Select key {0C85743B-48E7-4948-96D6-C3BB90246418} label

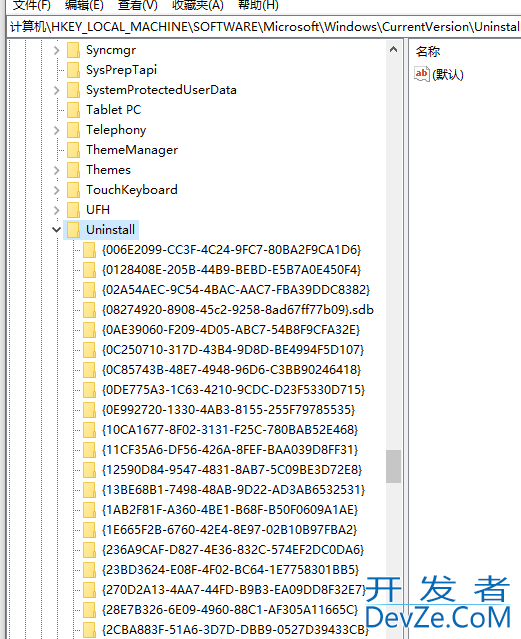[231, 370]
